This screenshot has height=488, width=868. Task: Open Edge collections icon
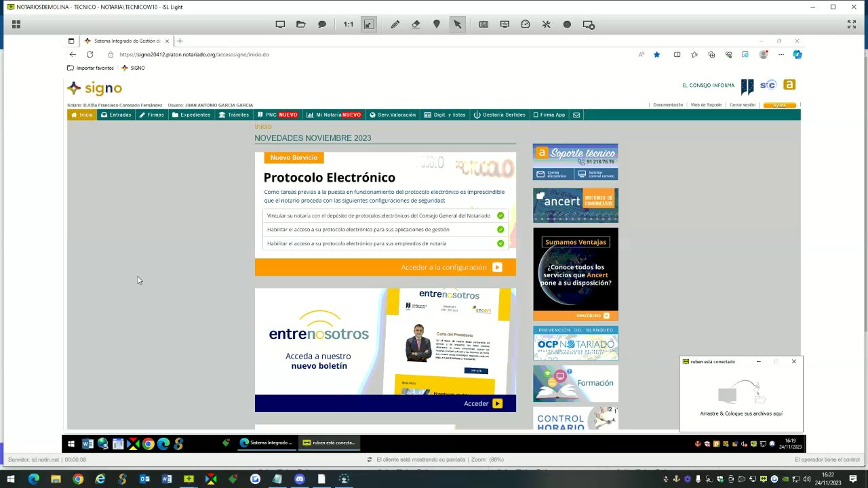711,54
